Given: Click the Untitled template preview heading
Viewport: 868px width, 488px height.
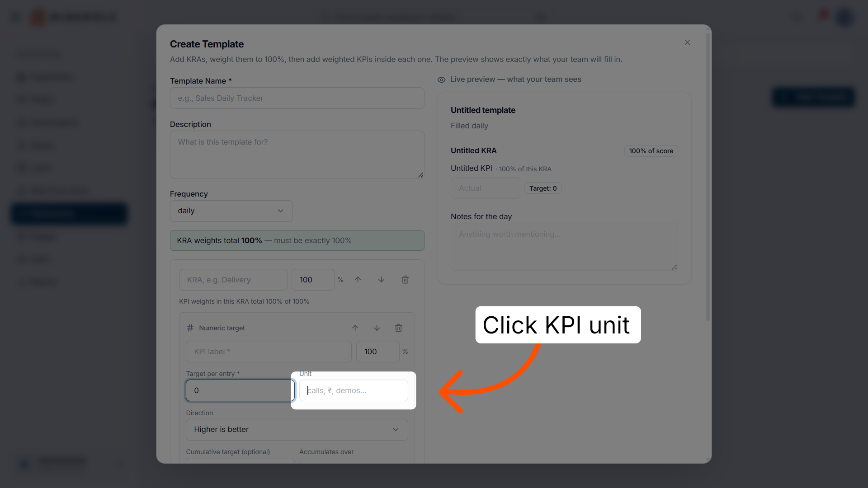Looking at the screenshot, I should coord(483,110).
